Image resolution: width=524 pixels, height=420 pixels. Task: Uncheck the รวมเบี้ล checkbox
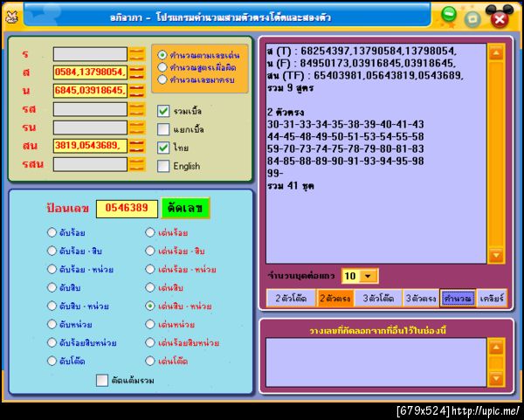[163, 111]
